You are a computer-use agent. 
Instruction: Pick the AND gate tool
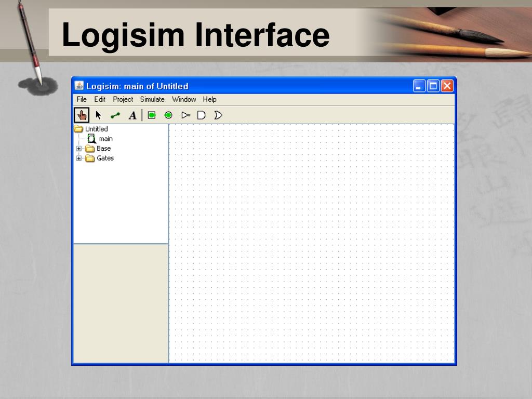[202, 115]
